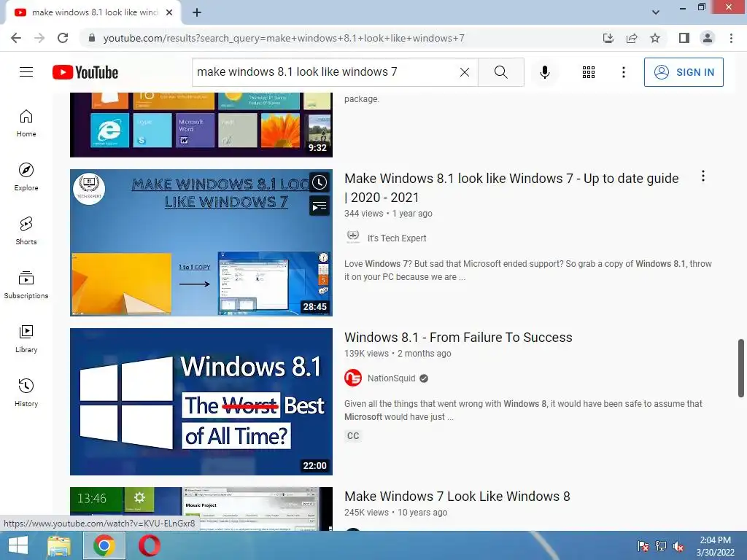The height and width of the screenshot is (560, 747).
Task: Open It's Tech Expert channel name
Action: [396, 238]
